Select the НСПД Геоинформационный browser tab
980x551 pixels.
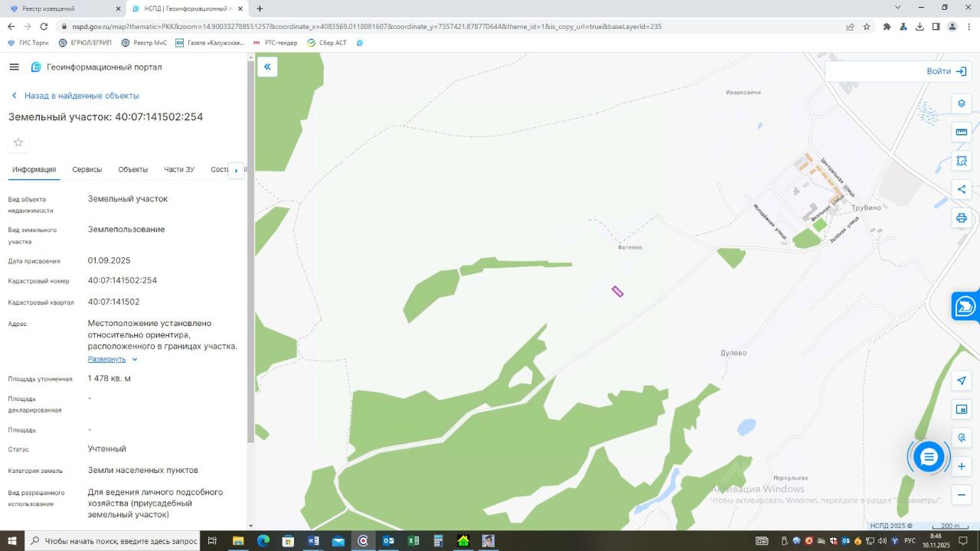tap(187, 8)
